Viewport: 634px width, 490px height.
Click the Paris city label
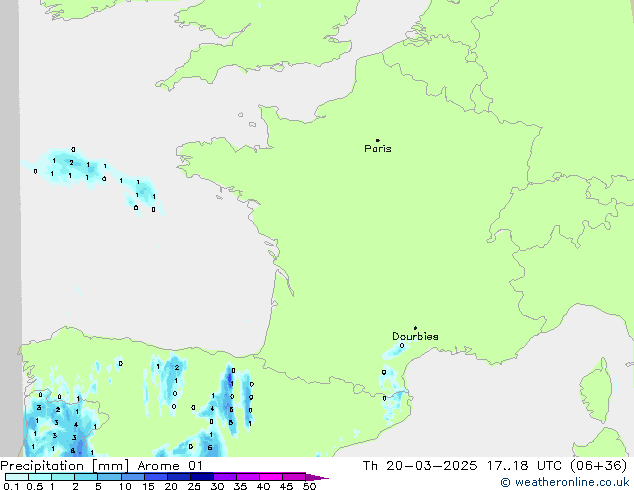click(378, 149)
